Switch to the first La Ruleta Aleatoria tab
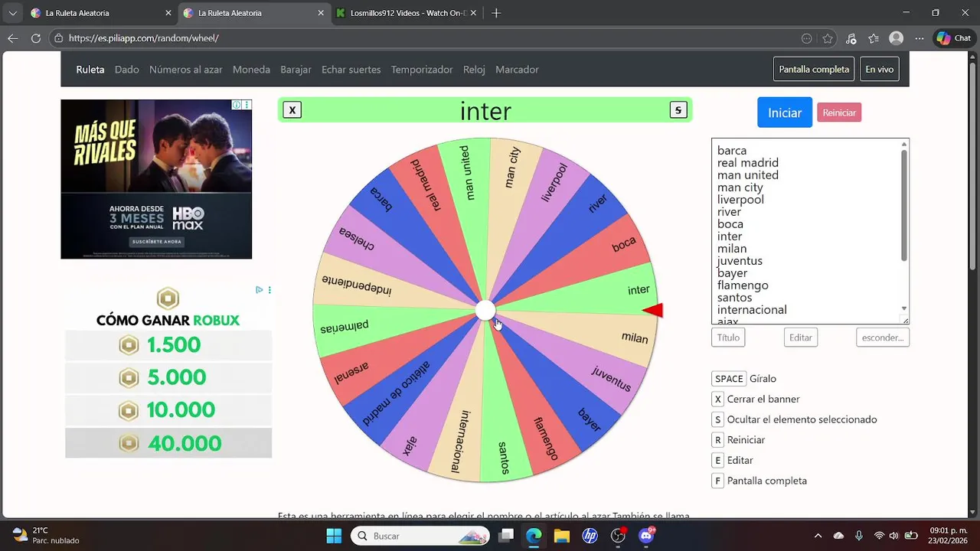980x551 pixels. pos(100,13)
